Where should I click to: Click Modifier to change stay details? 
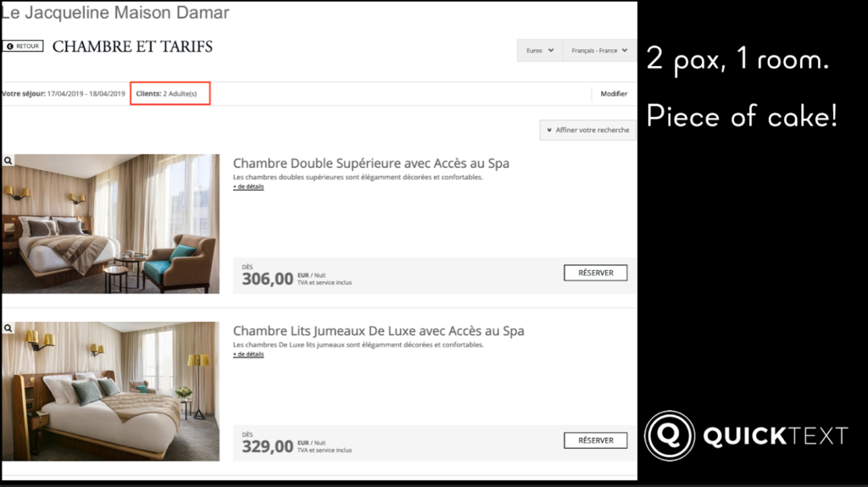[x=614, y=93]
